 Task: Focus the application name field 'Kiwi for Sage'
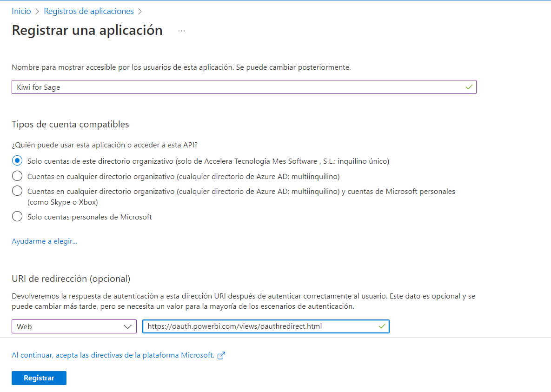click(x=244, y=87)
